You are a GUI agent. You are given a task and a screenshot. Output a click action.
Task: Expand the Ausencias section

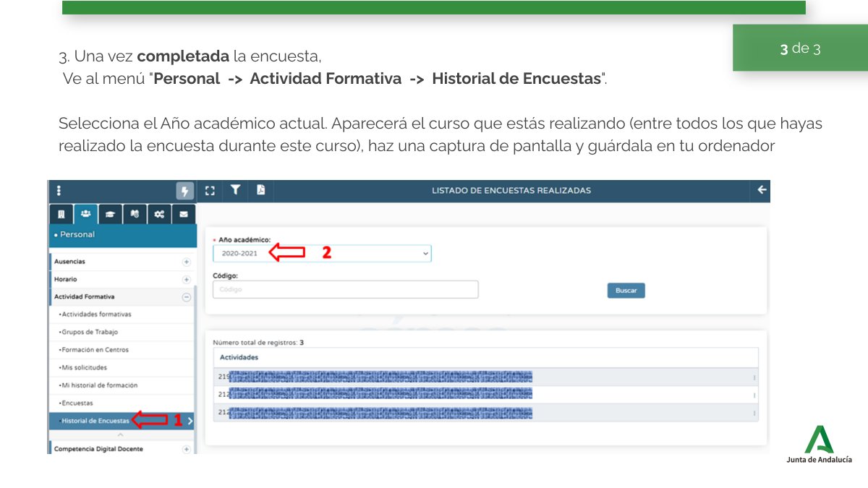(187, 262)
